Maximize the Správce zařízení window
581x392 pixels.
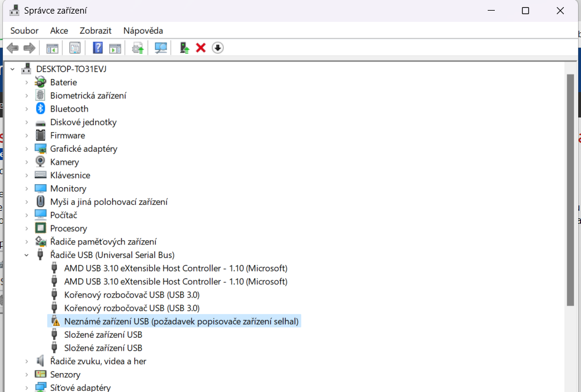(525, 11)
